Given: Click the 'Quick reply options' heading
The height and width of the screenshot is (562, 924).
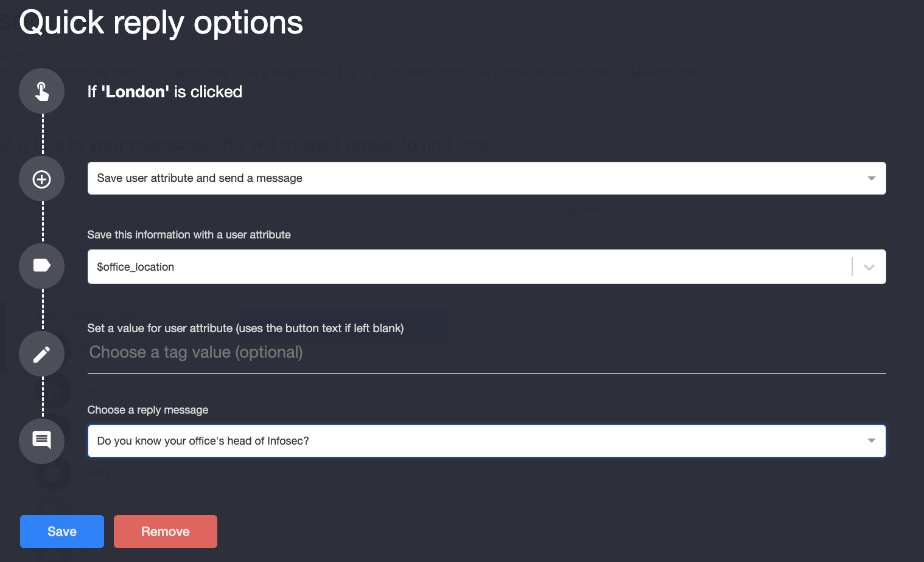Looking at the screenshot, I should [161, 23].
